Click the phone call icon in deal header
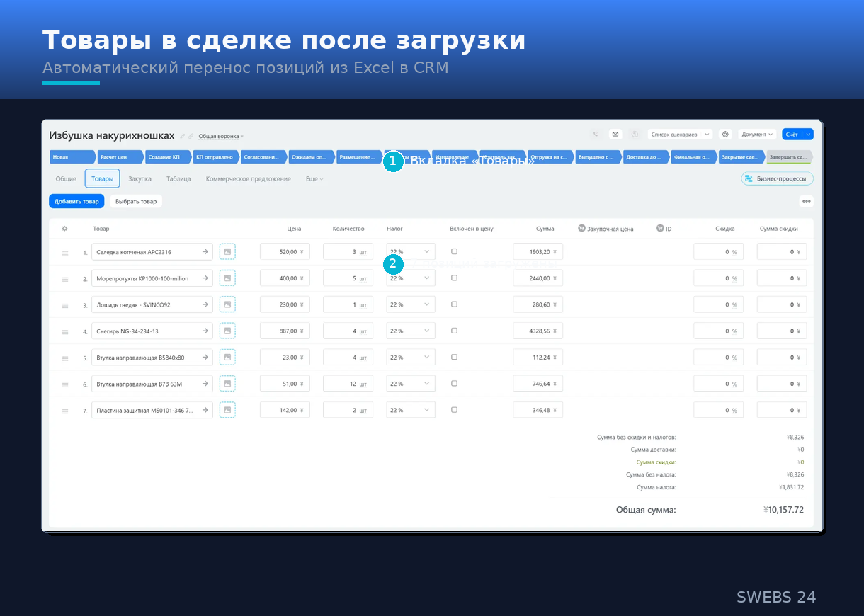The height and width of the screenshot is (616, 864). (596, 134)
